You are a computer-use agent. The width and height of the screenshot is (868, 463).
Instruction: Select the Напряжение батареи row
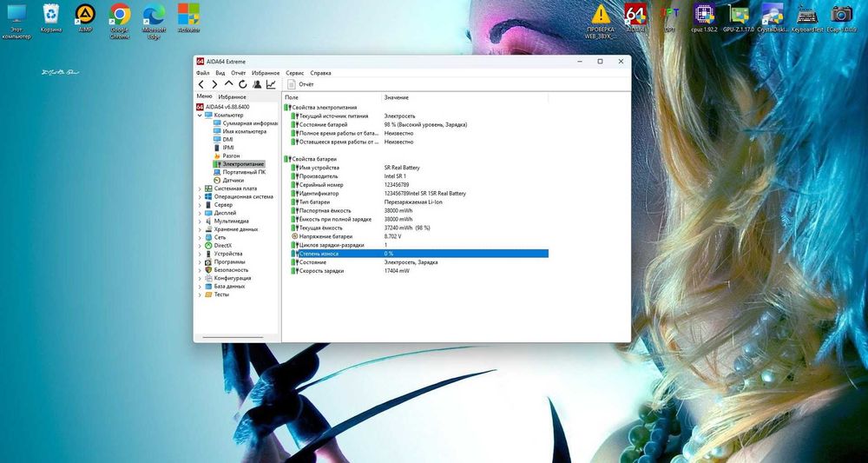point(415,236)
